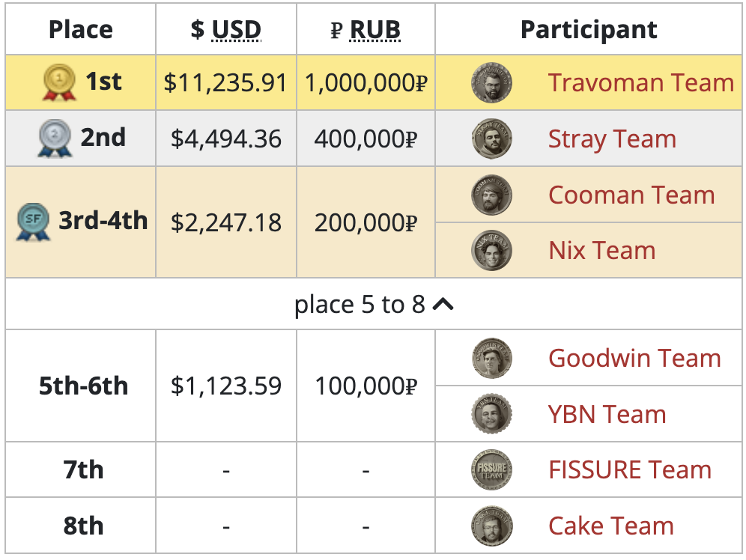Click the FISSURE Team coin logo icon
746x560 pixels.
point(491,470)
